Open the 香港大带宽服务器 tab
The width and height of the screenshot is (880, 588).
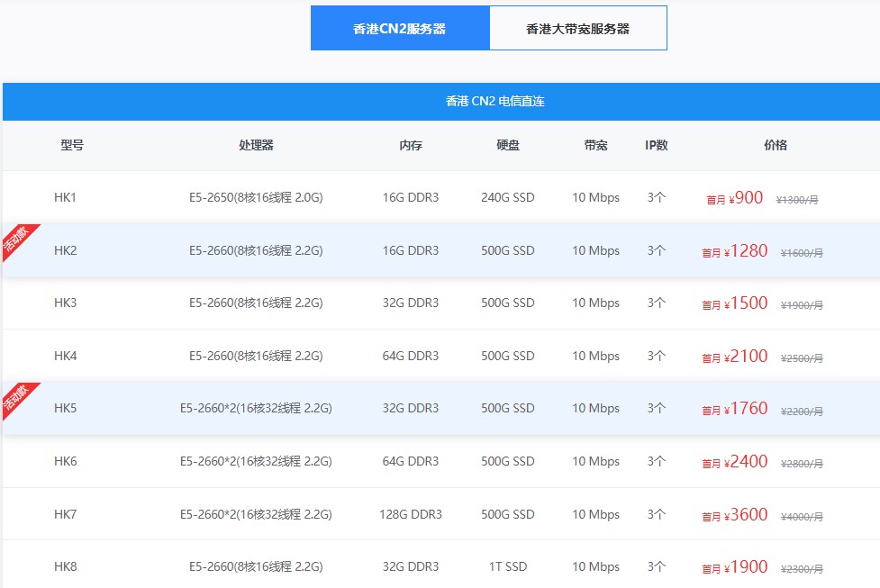(577, 29)
